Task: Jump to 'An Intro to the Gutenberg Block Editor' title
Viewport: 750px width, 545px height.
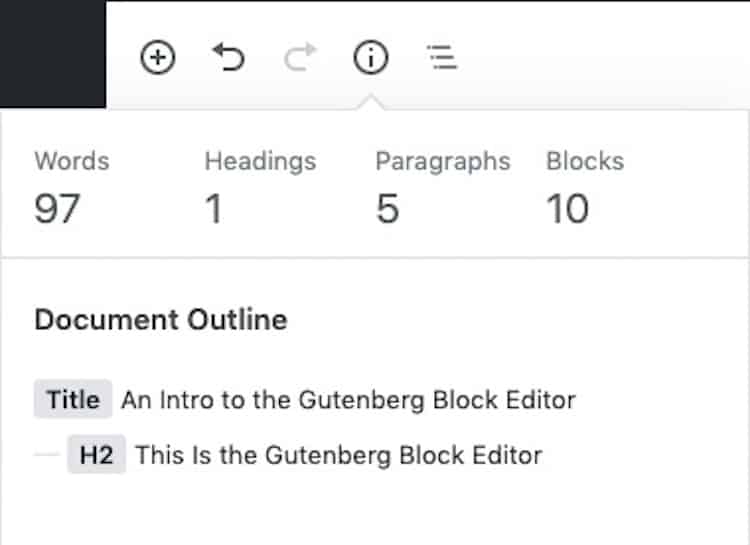Action: pos(348,400)
